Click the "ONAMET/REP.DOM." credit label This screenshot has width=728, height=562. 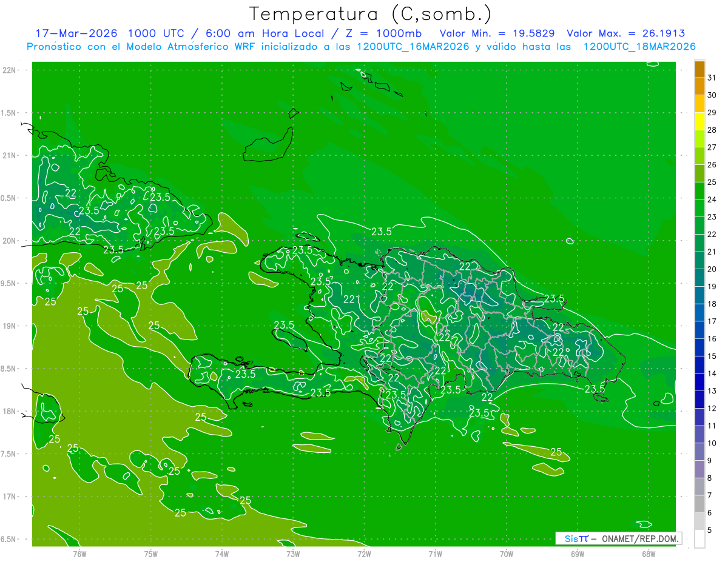coord(640,538)
